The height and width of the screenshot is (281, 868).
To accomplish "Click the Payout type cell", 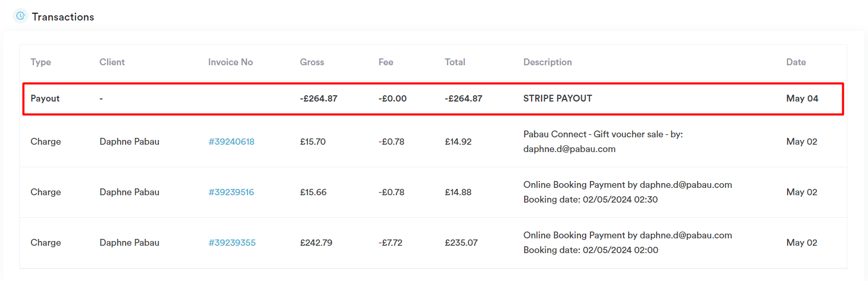I will (45, 98).
